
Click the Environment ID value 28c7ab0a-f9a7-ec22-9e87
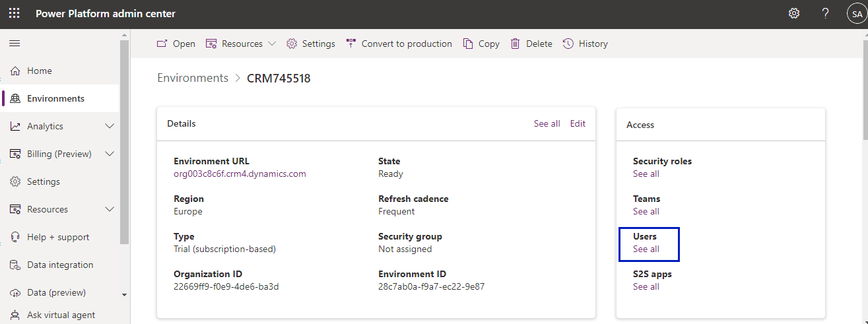pos(432,287)
